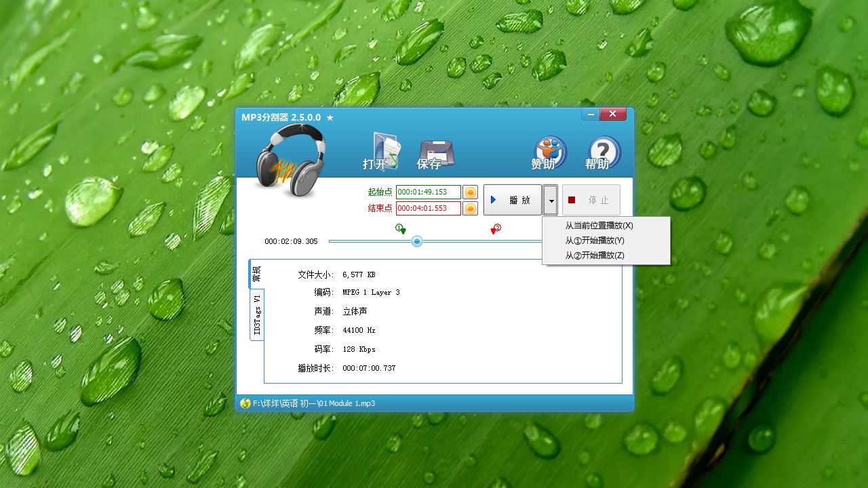The height and width of the screenshot is (488, 868).
Task: Click the 赞助 donate icon
Action: click(x=549, y=150)
